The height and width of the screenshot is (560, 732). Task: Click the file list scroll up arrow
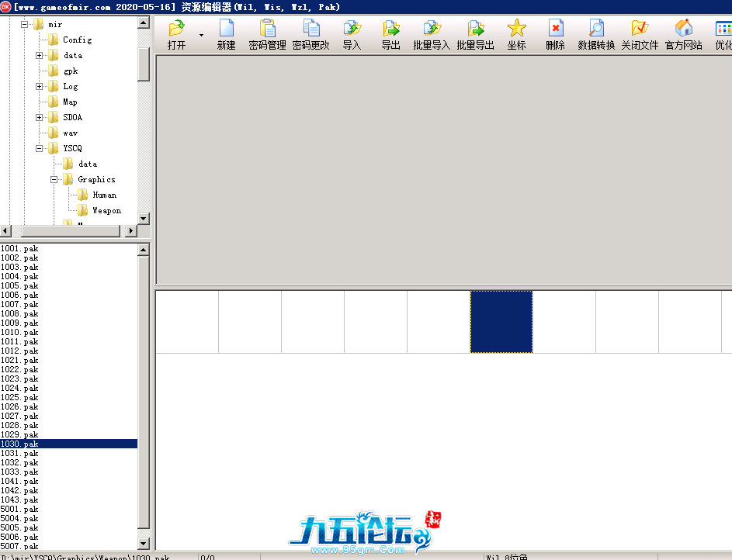coord(144,250)
